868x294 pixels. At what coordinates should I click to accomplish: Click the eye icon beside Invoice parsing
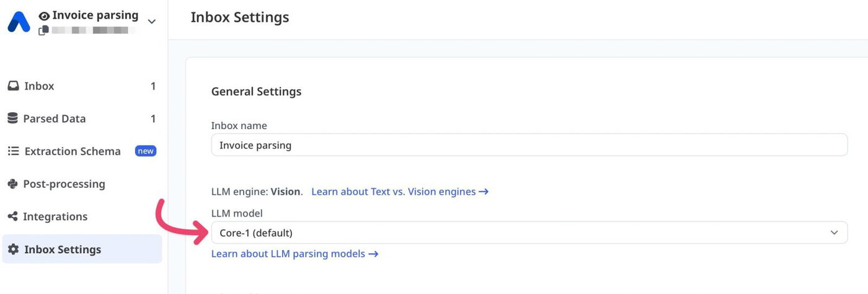click(x=44, y=16)
